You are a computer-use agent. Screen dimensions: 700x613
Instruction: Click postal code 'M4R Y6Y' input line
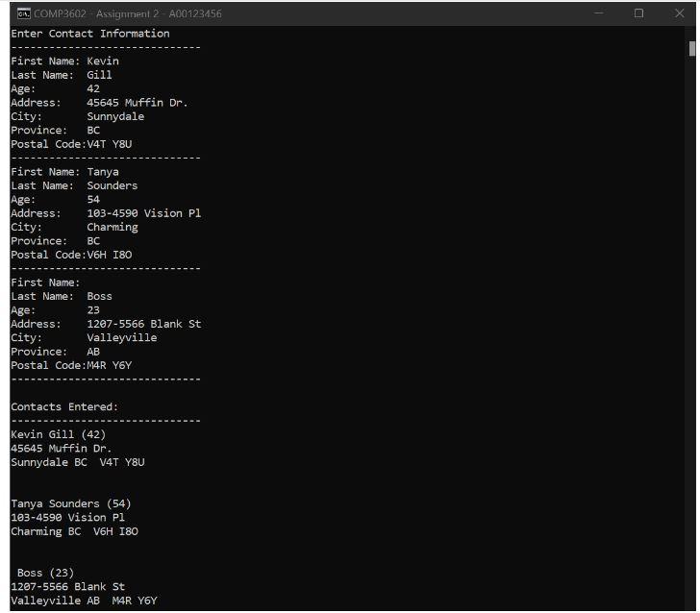pos(71,365)
